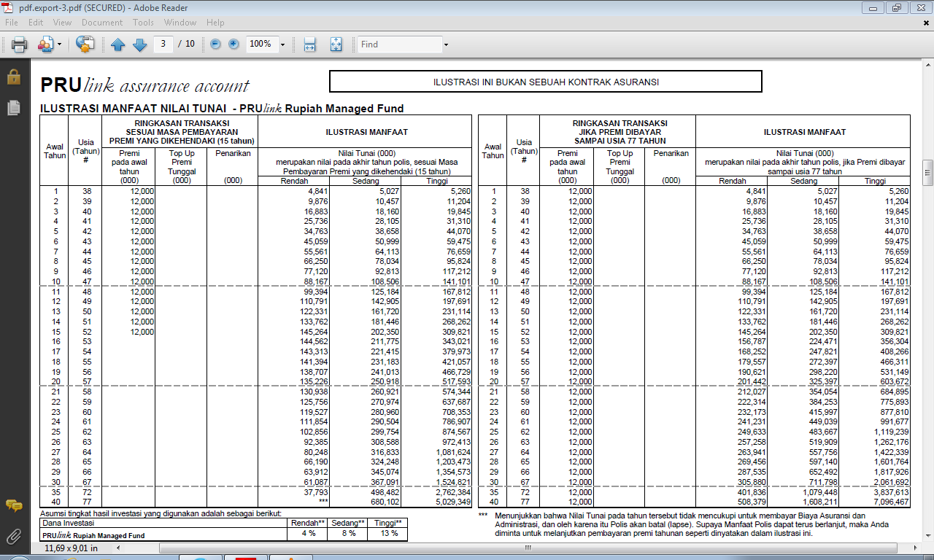Click the 'ILUSTRASI INI BUKAN SEBUAH KONTRAK ASURANSI' box
934x560 pixels.
[x=546, y=82]
